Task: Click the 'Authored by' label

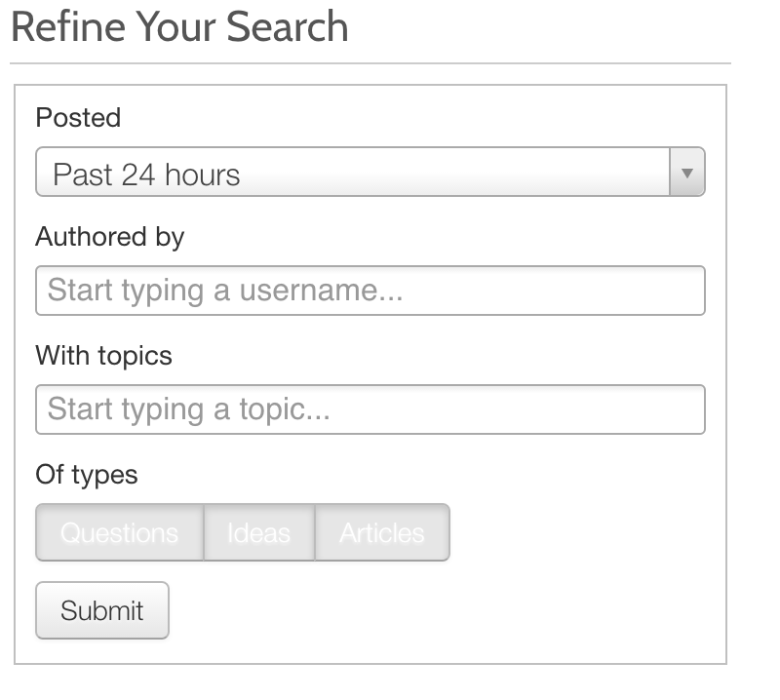Action: pos(109,236)
